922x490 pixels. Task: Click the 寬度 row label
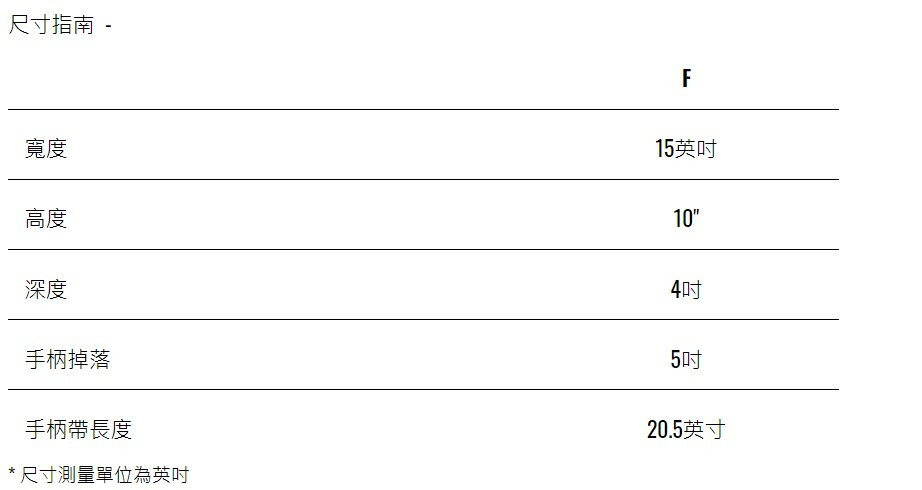[46, 149]
